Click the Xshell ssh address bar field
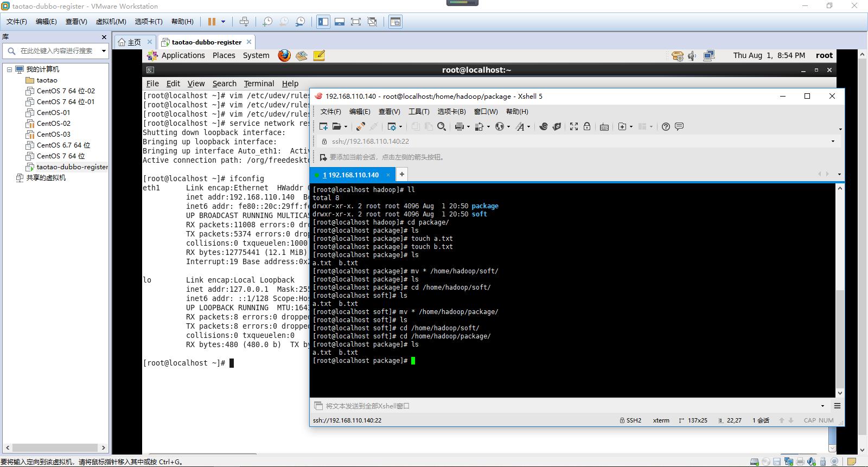 [x=578, y=142]
